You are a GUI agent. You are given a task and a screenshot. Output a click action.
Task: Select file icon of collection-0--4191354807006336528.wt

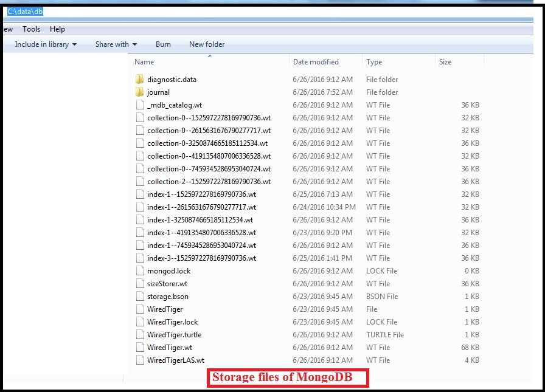[x=140, y=156]
